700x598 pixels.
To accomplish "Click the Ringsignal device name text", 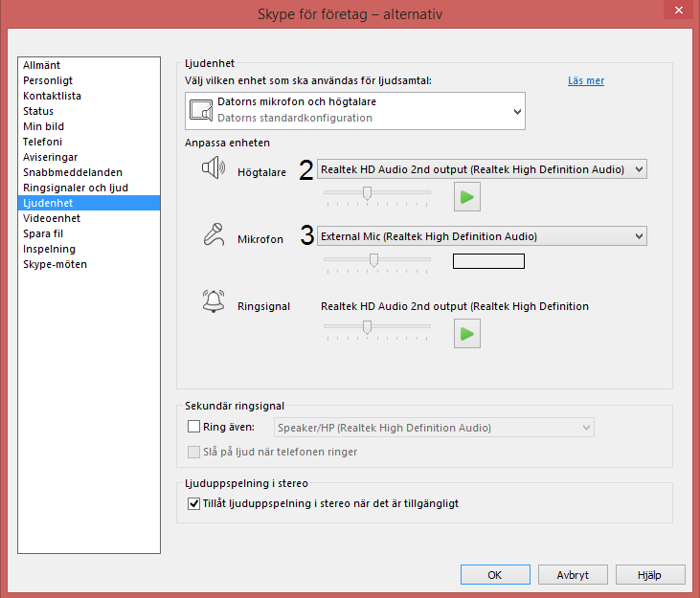I will point(455,306).
